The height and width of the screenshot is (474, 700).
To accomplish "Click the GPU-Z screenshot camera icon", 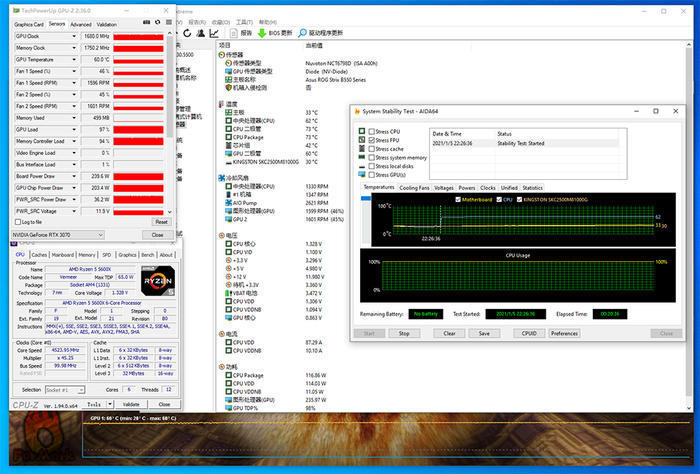I will [146, 22].
